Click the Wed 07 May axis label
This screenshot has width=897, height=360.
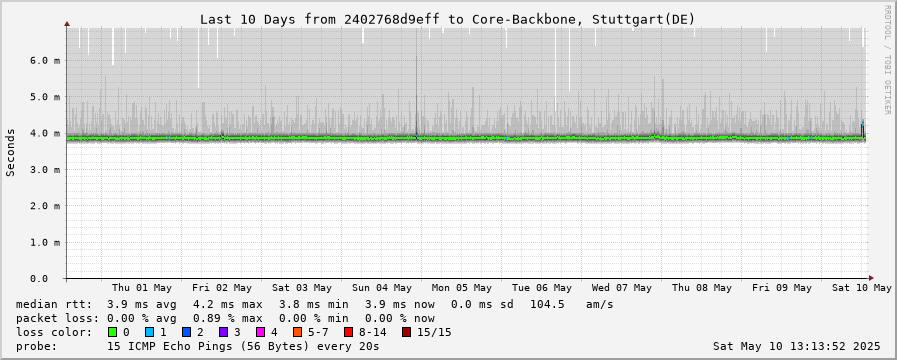(622, 287)
